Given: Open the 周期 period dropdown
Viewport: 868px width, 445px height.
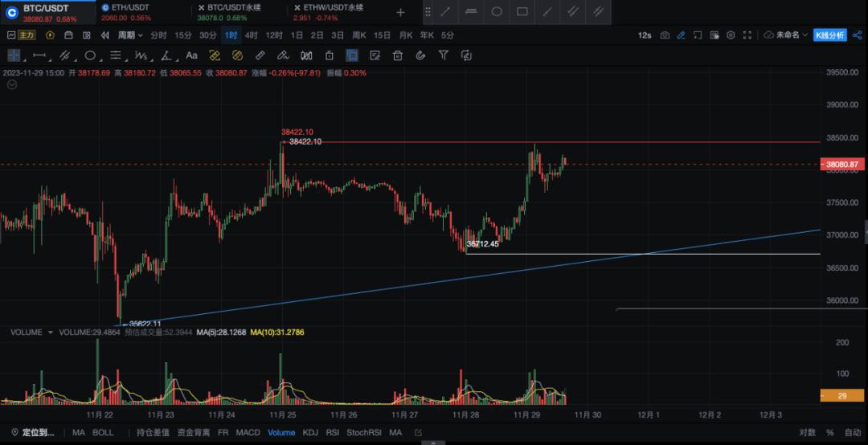Looking at the screenshot, I should [x=130, y=35].
